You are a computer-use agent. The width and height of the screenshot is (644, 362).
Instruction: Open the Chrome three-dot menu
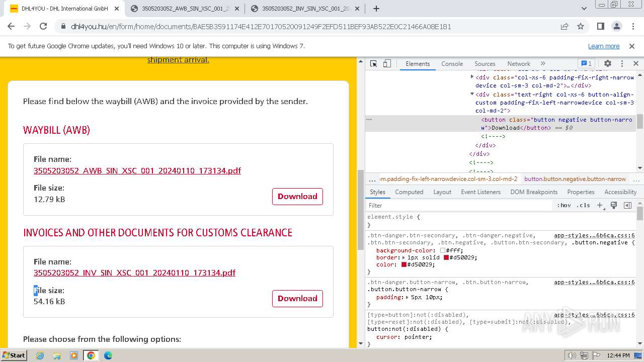click(x=632, y=27)
